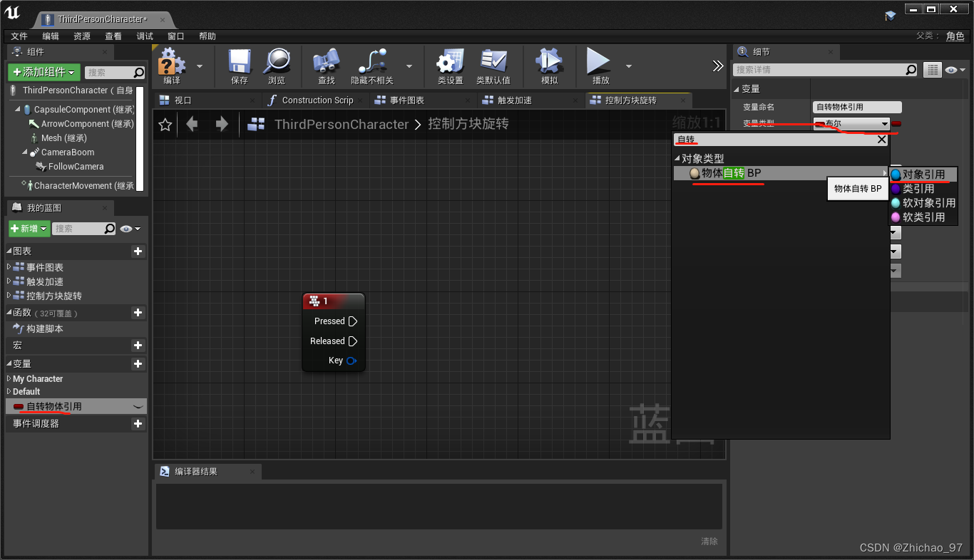
Task: Click the 搜索详情 search field
Action: click(820, 69)
